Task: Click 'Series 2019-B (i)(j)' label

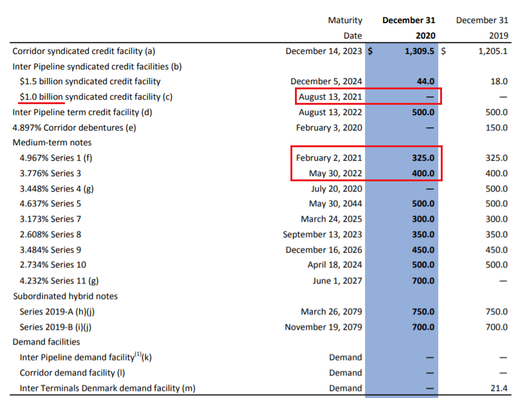Action: click(x=55, y=327)
